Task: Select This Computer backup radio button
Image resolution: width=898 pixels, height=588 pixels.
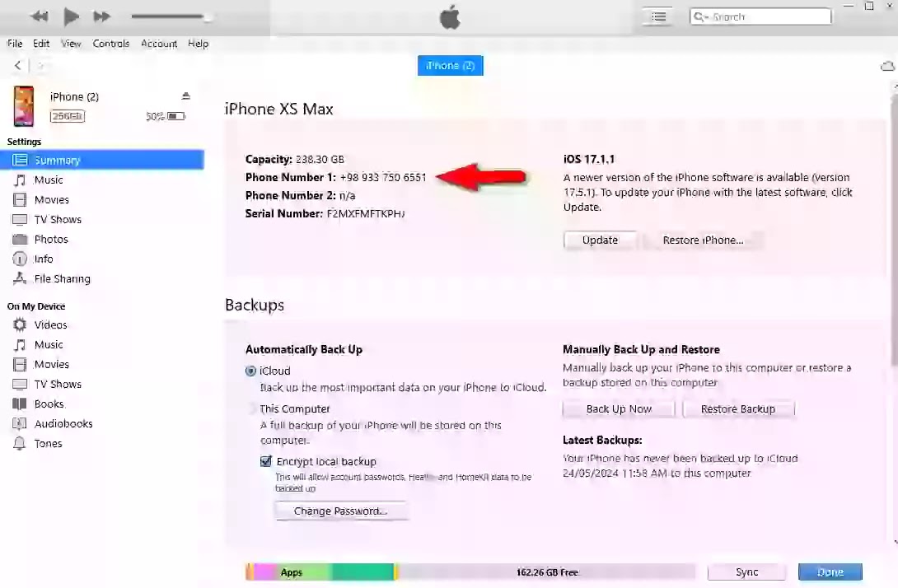Action: [x=251, y=408]
